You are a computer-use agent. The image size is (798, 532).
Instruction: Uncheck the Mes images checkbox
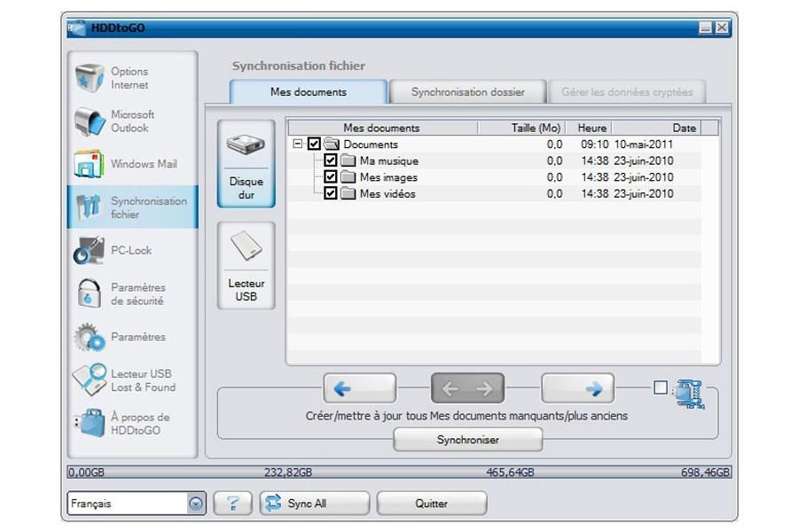(x=331, y=176)
